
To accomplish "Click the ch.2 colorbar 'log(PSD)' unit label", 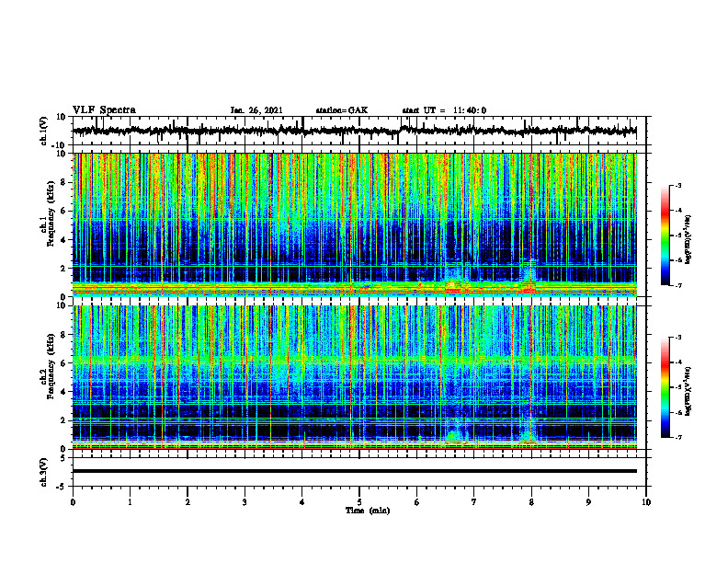I will (688, 392).
